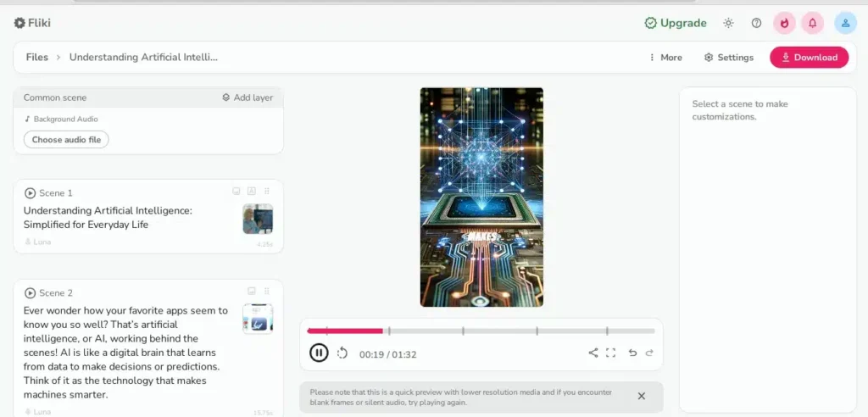Enter fullscreen preview mode
The image size is (868, 417).
tap(610, 353)
